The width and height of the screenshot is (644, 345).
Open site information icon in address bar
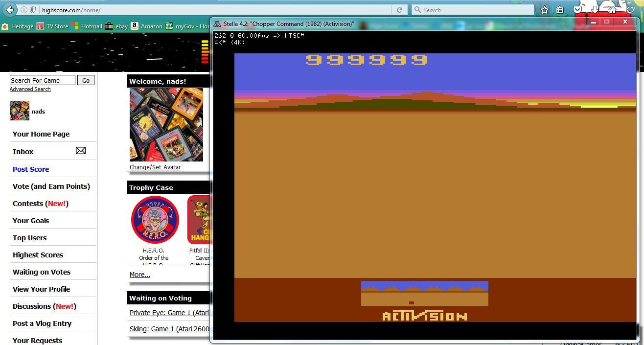point(24,10)
